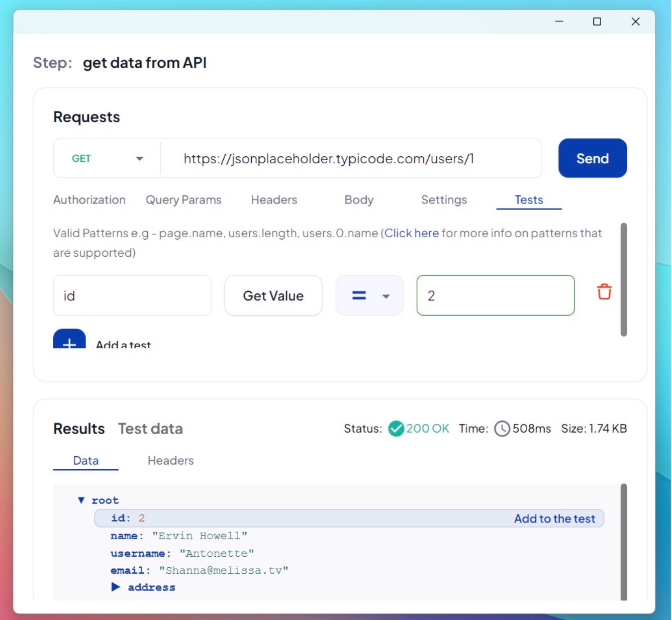The image size is (672, 620).
Task: Click 'Add to the test' on id row
Action: (554, 519)
